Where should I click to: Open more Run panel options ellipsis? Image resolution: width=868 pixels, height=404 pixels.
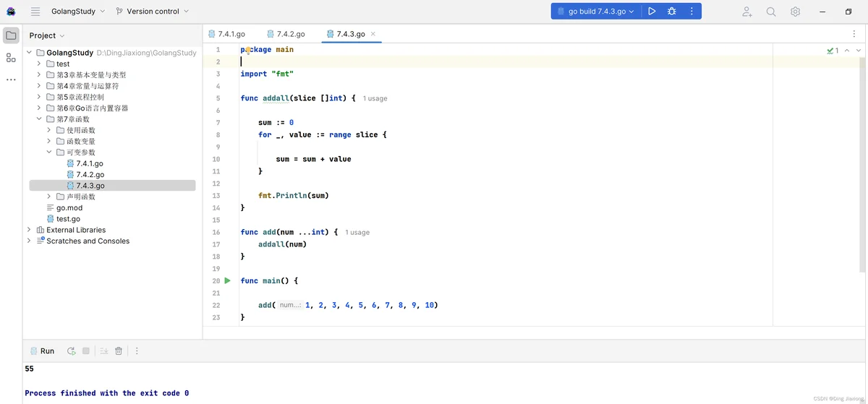[x=137, y=351]
